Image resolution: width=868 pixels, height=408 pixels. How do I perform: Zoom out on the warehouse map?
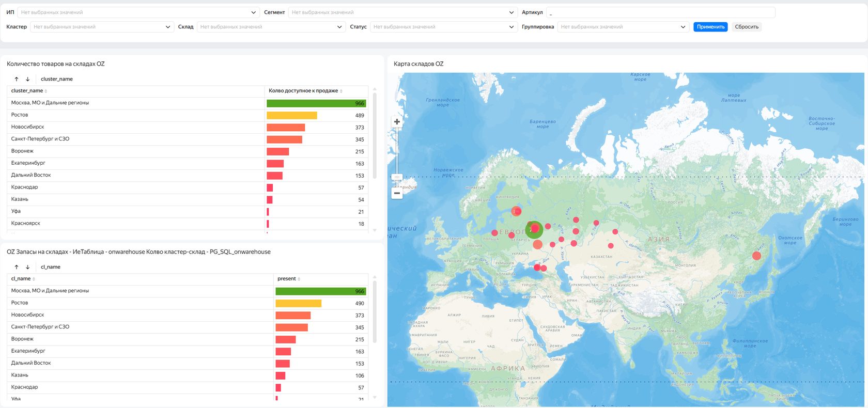point(397,194)
